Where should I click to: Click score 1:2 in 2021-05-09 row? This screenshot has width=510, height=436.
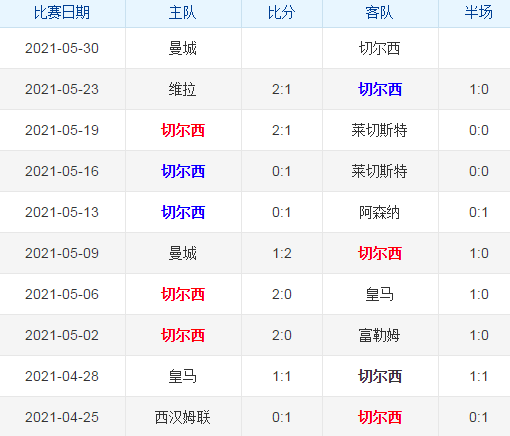(x=282, y=253)
